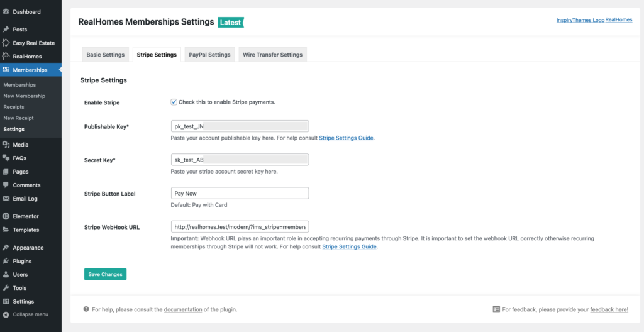The height and width of the screenshot is (332, 644).
Task: Open Receipts submenu item
Action: [x=14, y=107]
